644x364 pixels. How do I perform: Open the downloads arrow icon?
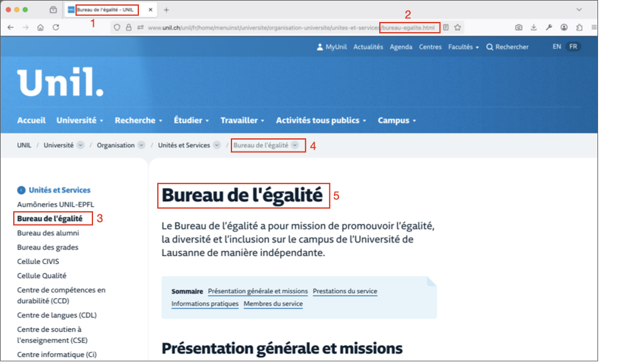point(533,28)
